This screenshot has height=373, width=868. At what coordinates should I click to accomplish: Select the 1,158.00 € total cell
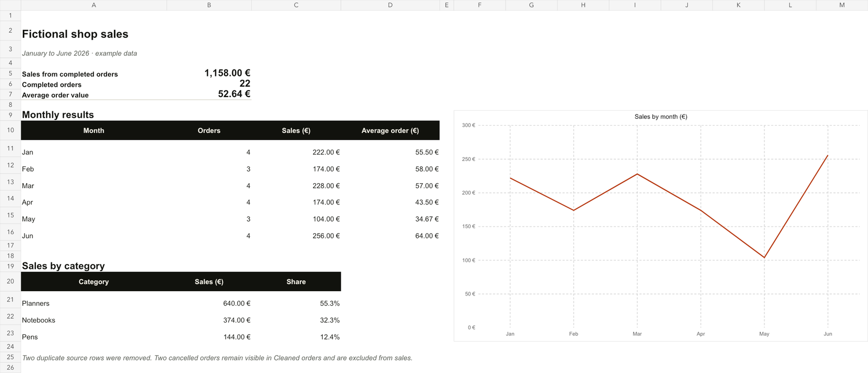pyautogui.click(x=227, y=73)
